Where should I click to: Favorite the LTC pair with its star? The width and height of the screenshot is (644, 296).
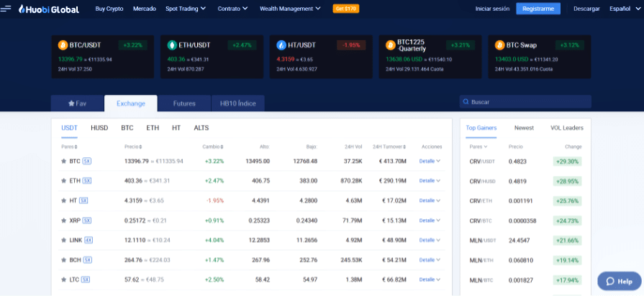coord(63,279)
